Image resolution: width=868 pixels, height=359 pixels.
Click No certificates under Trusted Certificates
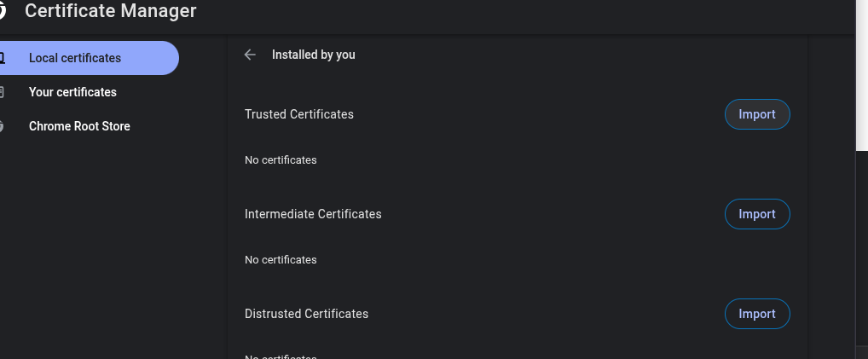point(281,160)
